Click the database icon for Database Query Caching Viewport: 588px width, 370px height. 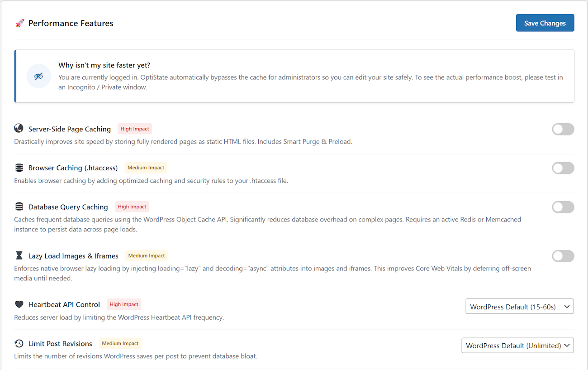pos(19,207)
